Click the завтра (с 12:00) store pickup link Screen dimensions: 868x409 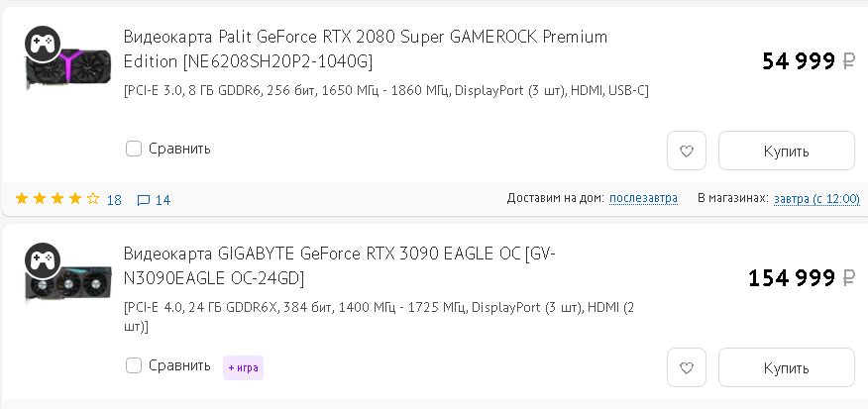816,198
